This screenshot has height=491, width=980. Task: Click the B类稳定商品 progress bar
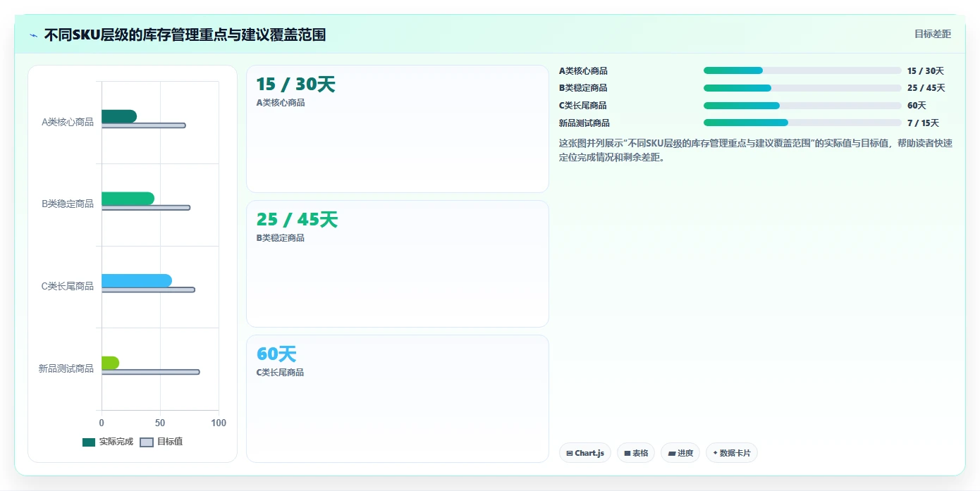[x=802, y=88]
